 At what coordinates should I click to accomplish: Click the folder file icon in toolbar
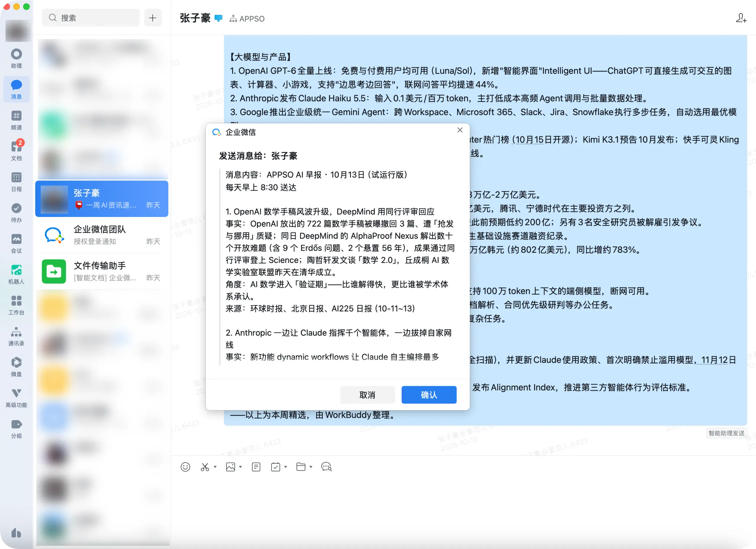click(x=301, y=467)
